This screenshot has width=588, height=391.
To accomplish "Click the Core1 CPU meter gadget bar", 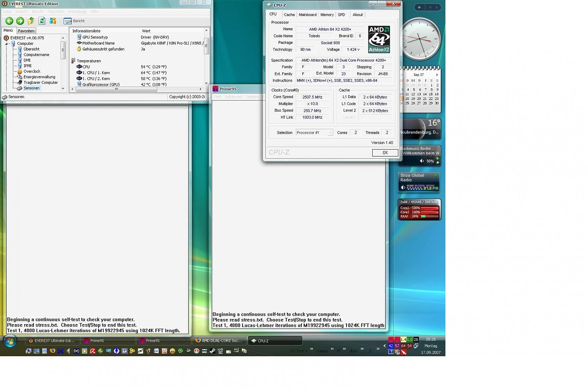I will tap(429, 208).
